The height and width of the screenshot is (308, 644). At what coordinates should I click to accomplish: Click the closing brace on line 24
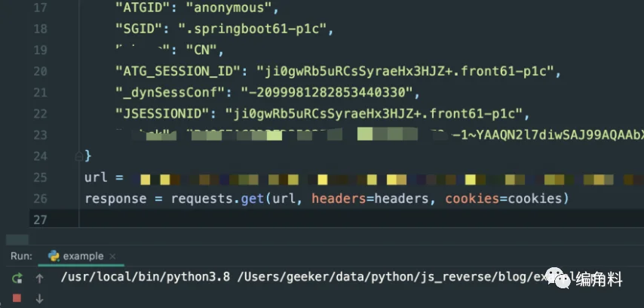pos(88,156)
